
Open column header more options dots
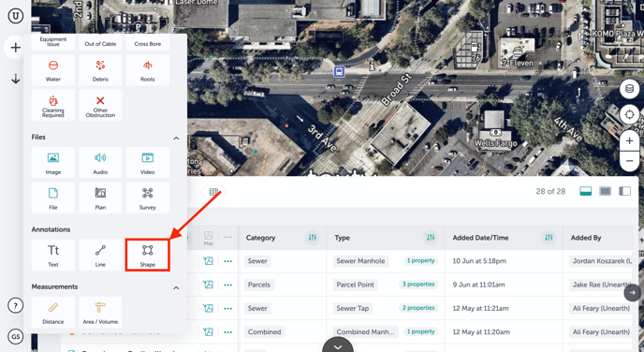pos(228,238)
